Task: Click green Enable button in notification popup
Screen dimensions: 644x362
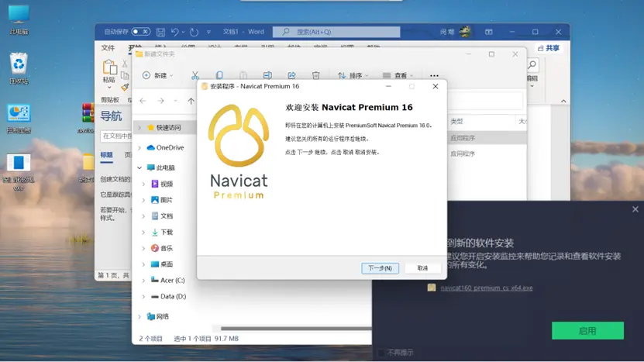Action: tap(587, 331)
